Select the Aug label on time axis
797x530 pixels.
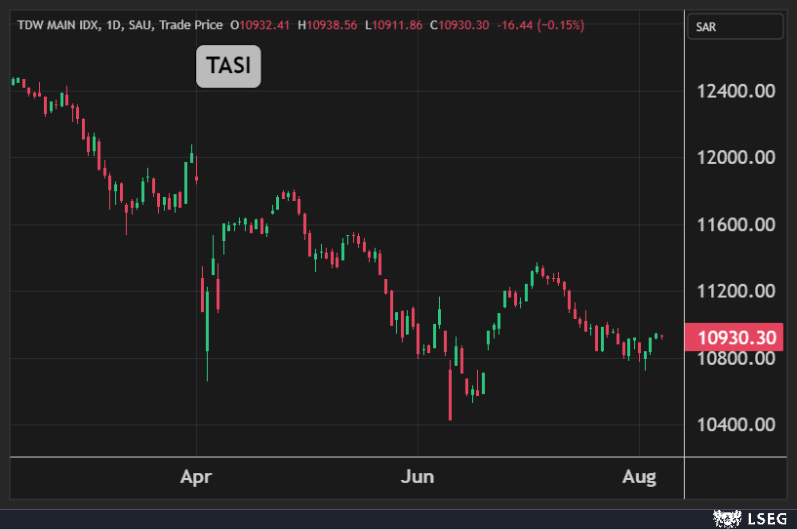point(639,477)
